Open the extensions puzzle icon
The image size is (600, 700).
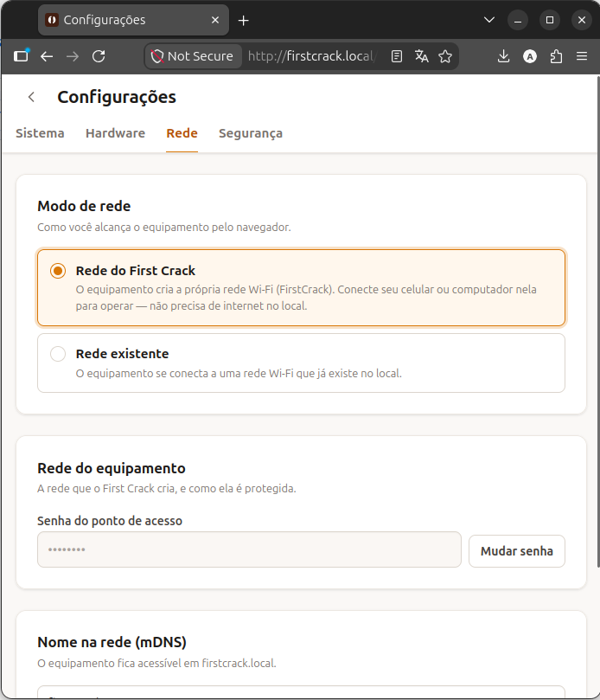tap(556, 56)
